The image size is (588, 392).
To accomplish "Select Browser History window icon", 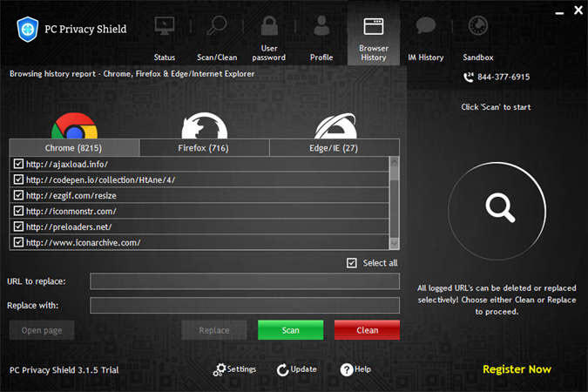I will (374, 26).
